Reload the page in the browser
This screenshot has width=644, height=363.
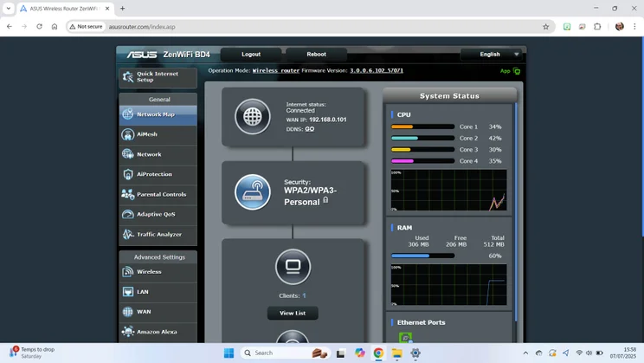40,27
